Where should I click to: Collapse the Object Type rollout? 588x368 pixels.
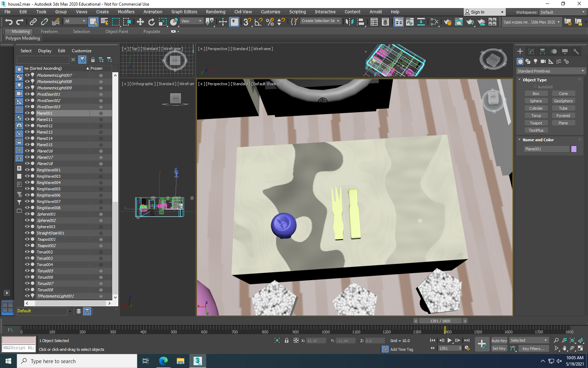coord(519,80)
